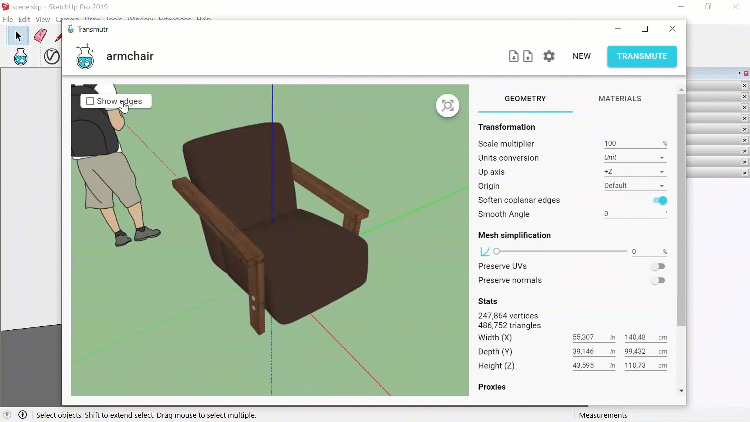Click Width (X) centimeters field
The width and height of the screenshot is (750, 422).
coord(645,338)
